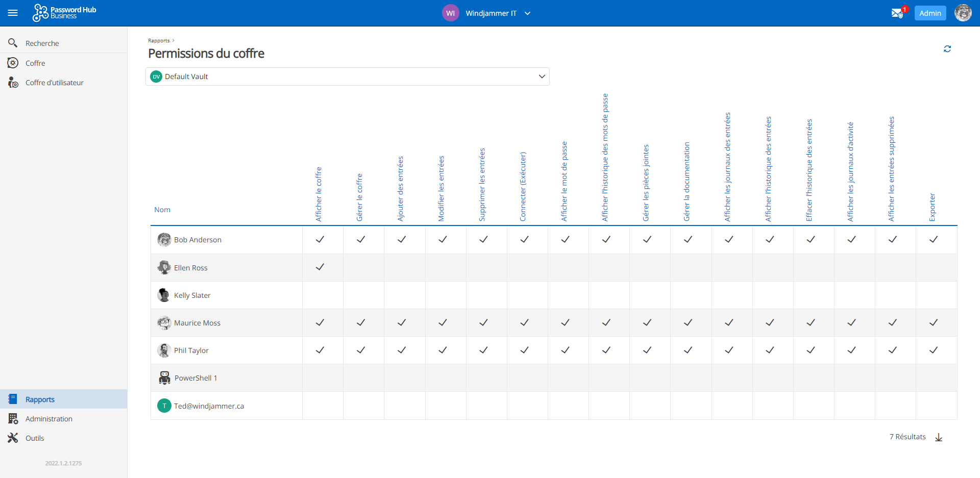Expand the Default Vault dropdown

click(542, 77)
